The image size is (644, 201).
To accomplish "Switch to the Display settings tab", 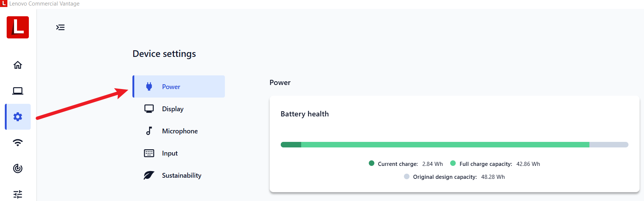I will pos(173,109).
